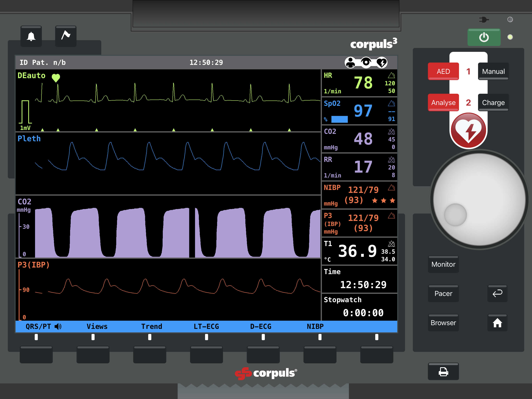Turn the large jog dial knob

(x=479, y=199)
